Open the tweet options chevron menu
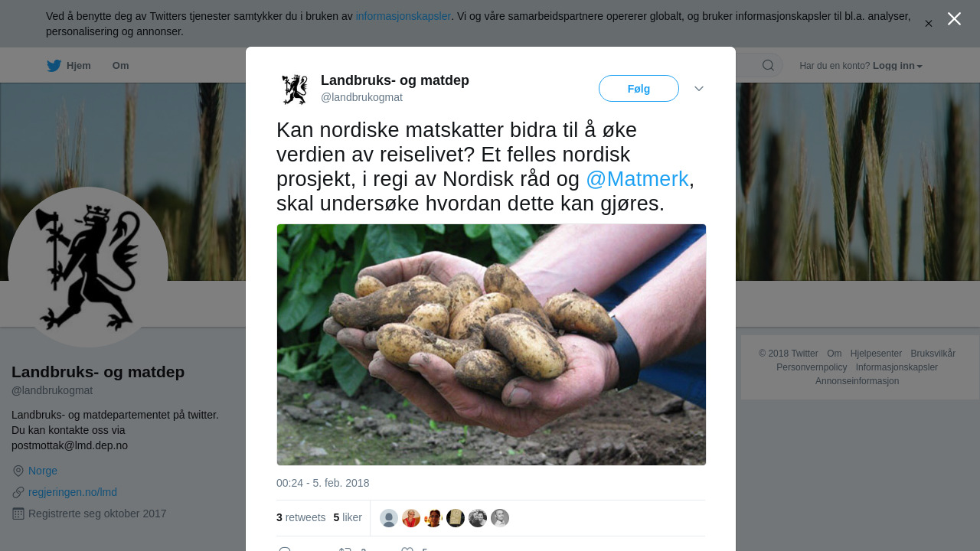This screenshot has height=551, width=980. coord(699,89)
